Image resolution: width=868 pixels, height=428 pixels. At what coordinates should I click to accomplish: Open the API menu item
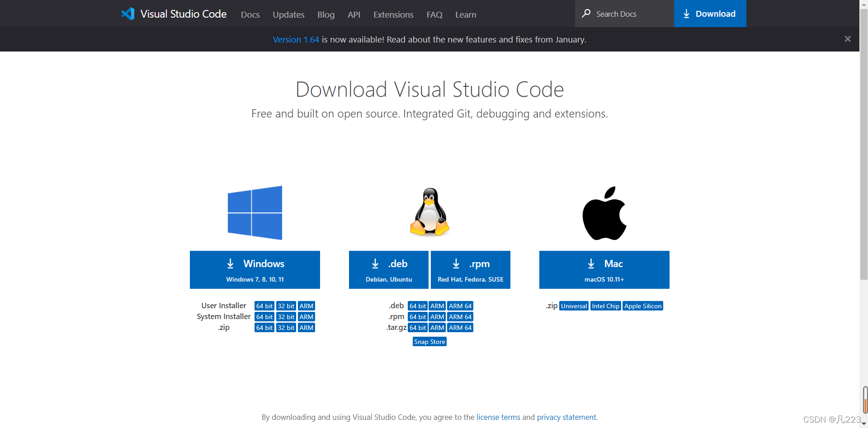[x=354, y=14]
